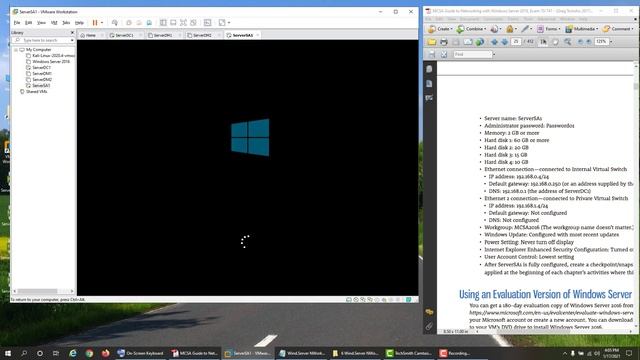The height and width of the screenshot is (360, 640).
Task: Open the VM menu in VMware Workstation
Action: [x=54, y=23]
